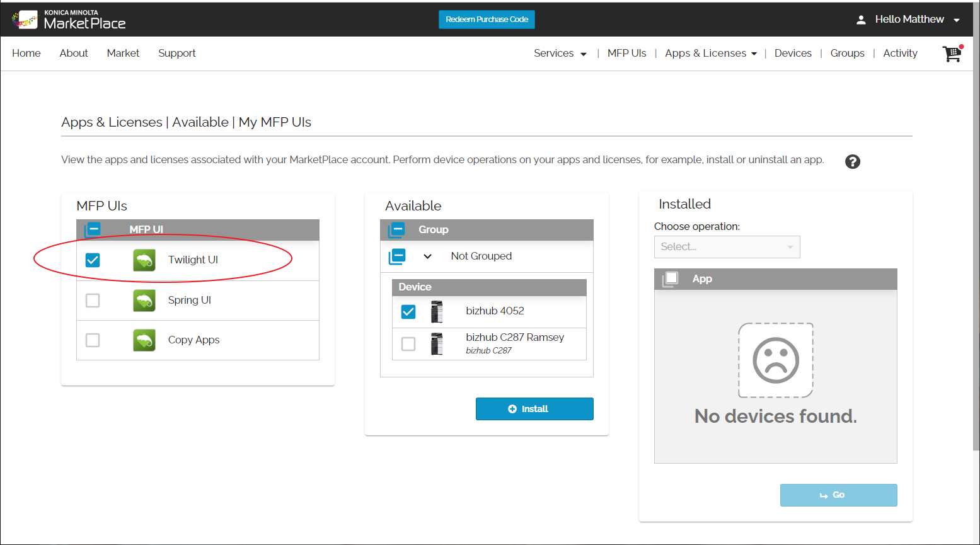Click the user profile avatar icon
The height and width of the screenshot is (545, 980).
[861, 20]
